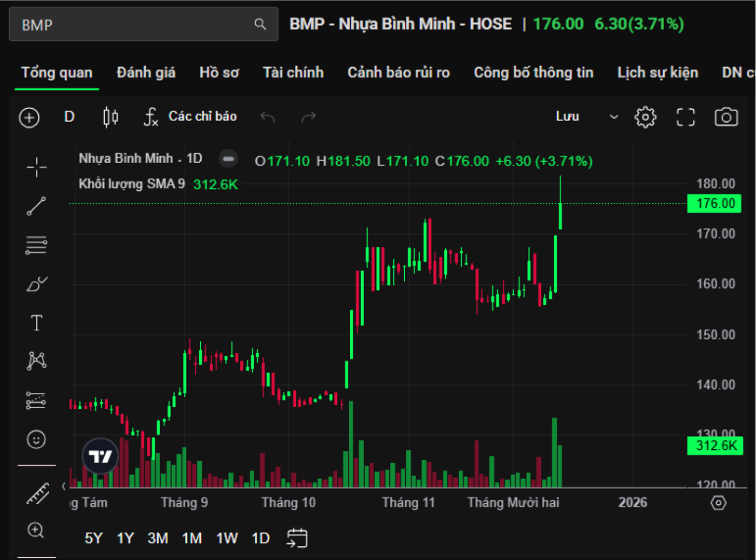
Task: Take a chart snapshot with camera icon
Action: point(726,117)
